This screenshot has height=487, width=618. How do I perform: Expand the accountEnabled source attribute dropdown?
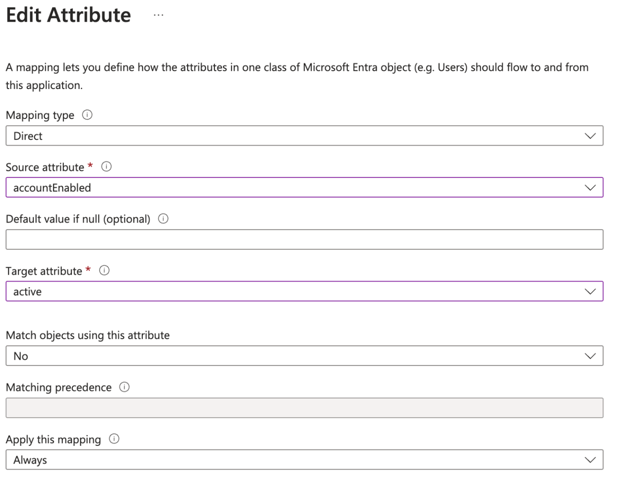coord(304,188)
